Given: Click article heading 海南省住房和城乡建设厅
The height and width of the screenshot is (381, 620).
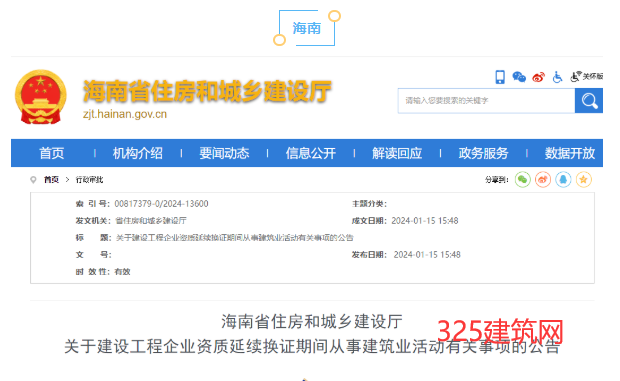Looking at the screenshot, I should point(312,322).
